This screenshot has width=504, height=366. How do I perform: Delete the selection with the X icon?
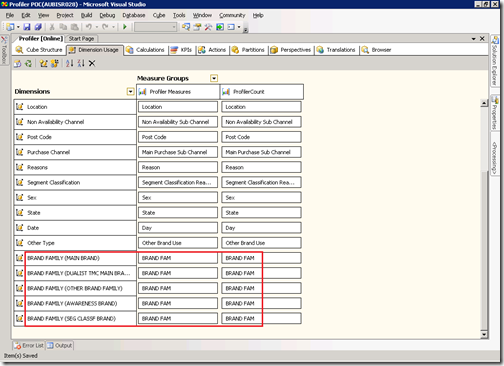(x=92, y=63)
